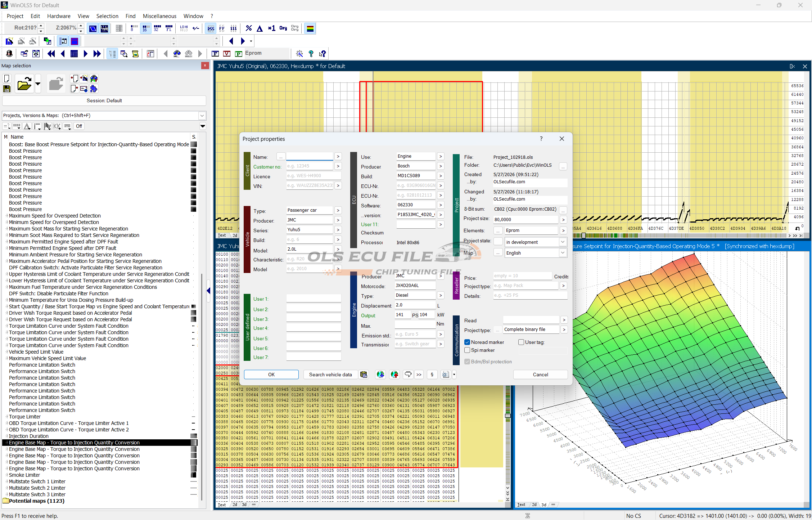Click the clipboard icon beside Search vehicle data

point(364,375)
